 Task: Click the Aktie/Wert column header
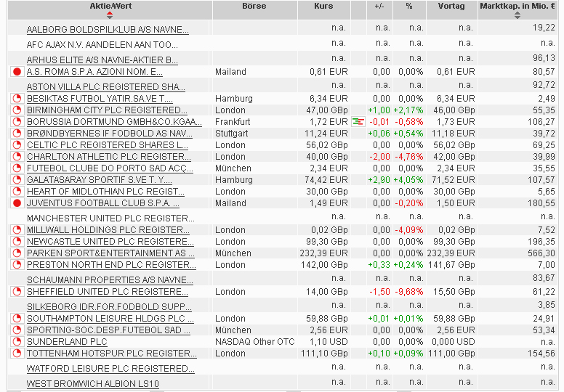[x=110, y=6]
